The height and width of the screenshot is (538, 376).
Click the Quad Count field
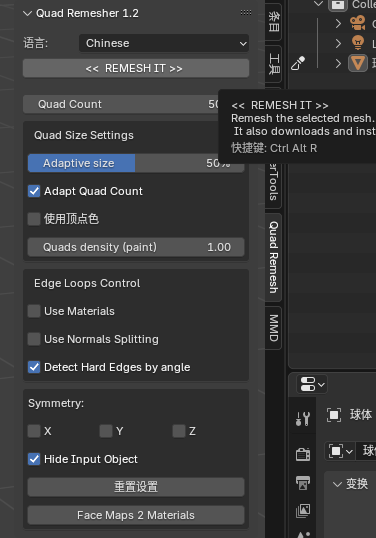pos(120,104)
